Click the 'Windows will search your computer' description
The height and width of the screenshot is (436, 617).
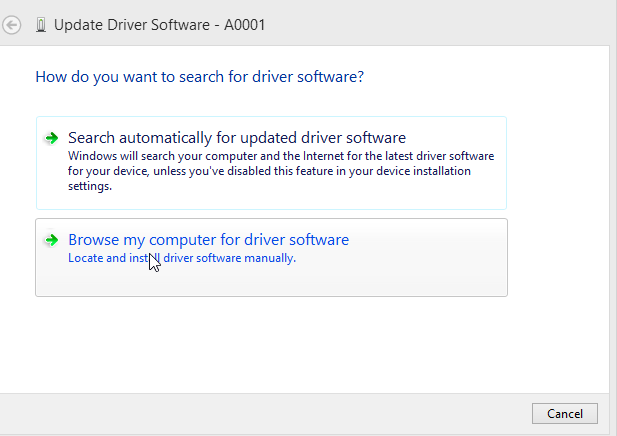click(x=281, y=171)
